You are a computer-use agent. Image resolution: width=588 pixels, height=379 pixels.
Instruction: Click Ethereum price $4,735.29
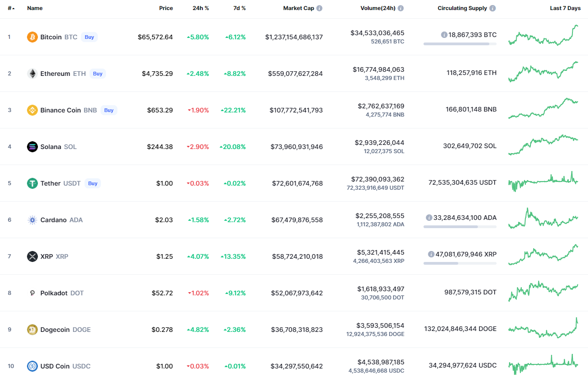(158, 74)
